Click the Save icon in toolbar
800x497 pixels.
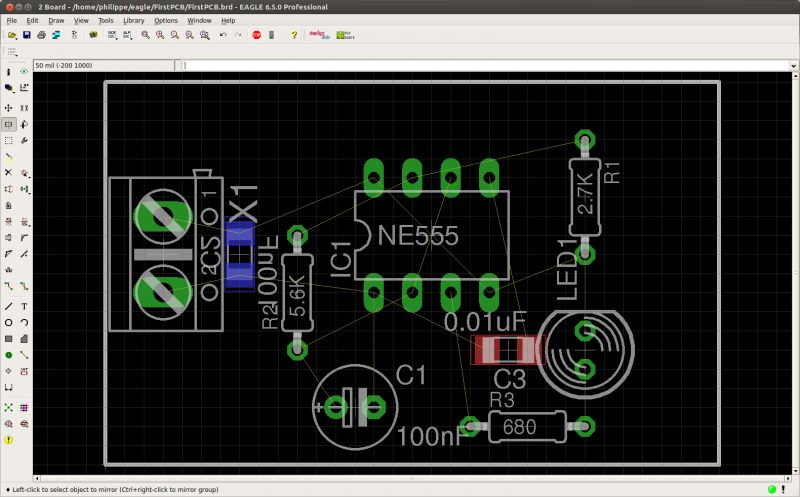click(27, 35)
